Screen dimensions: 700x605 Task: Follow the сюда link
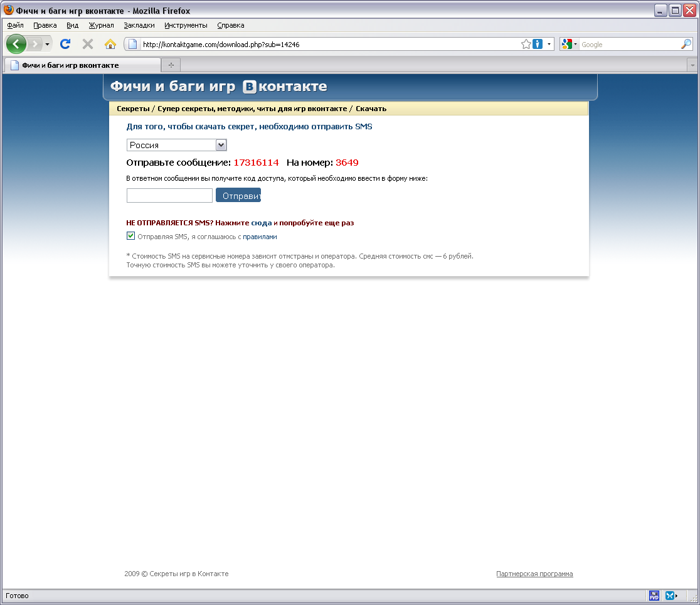[x=261, y=223]
